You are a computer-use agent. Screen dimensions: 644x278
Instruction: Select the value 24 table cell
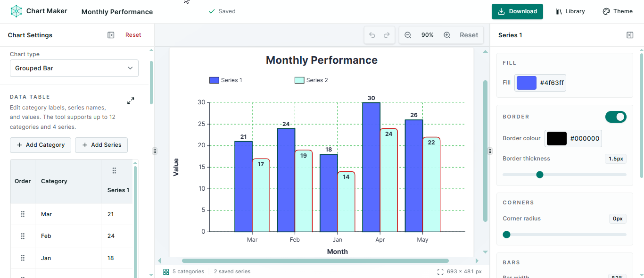click(x=117, y=236)
